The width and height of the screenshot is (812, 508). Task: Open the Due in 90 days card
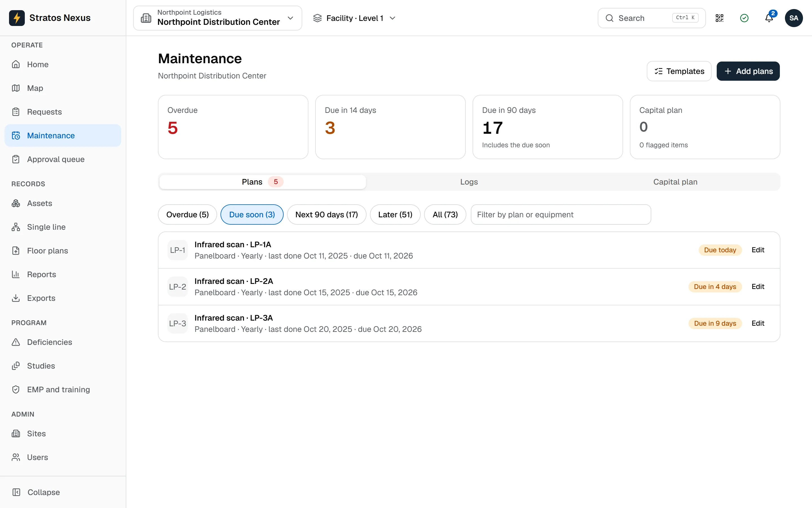pos(548,127)
